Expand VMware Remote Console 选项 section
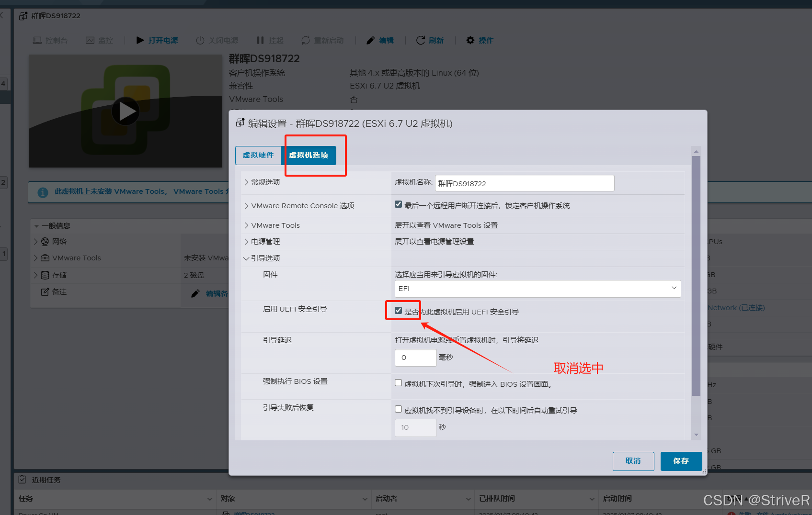The image size is (812, 515). pyautogui.click(x=246, y=206)
